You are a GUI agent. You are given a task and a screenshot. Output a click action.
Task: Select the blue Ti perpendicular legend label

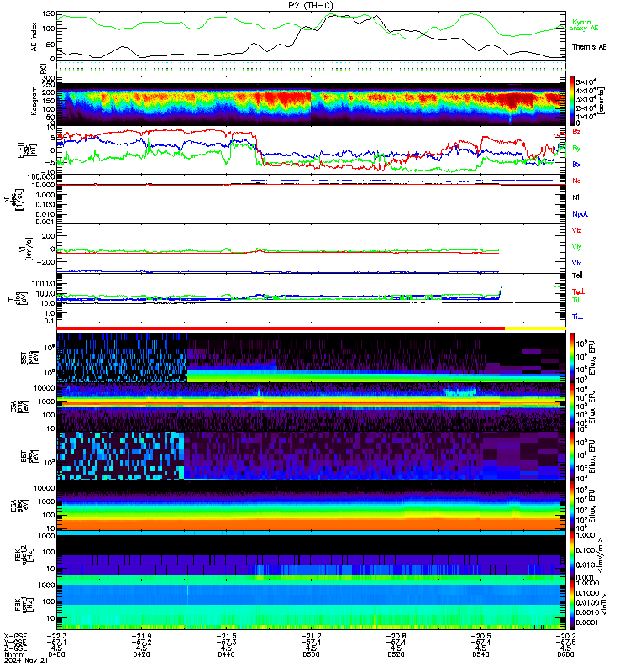coord(577,317)
